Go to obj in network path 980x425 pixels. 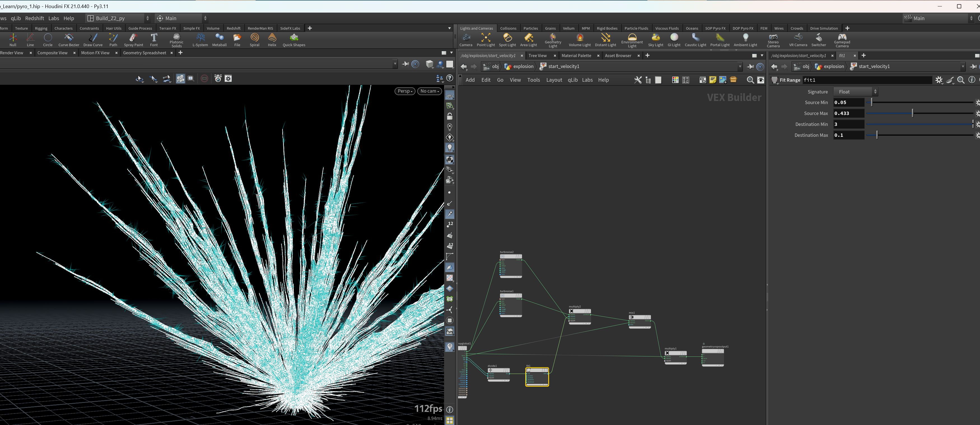click(x=491, y=67)
